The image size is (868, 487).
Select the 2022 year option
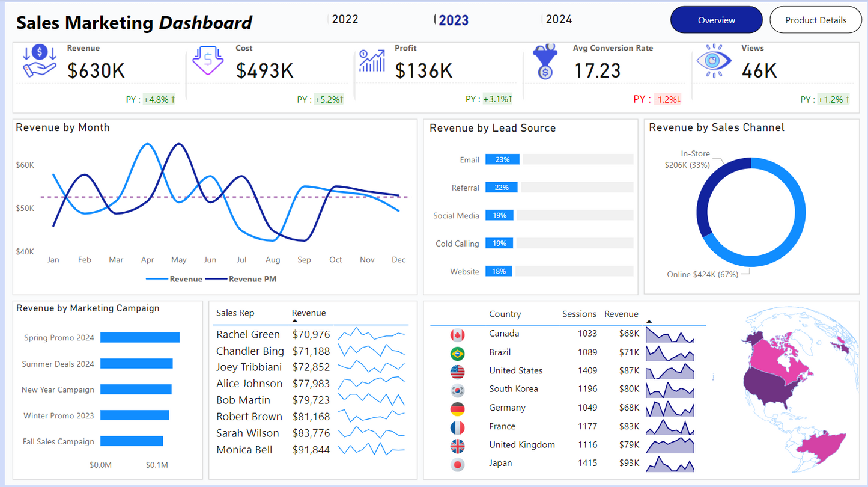(x=345, y=19)
